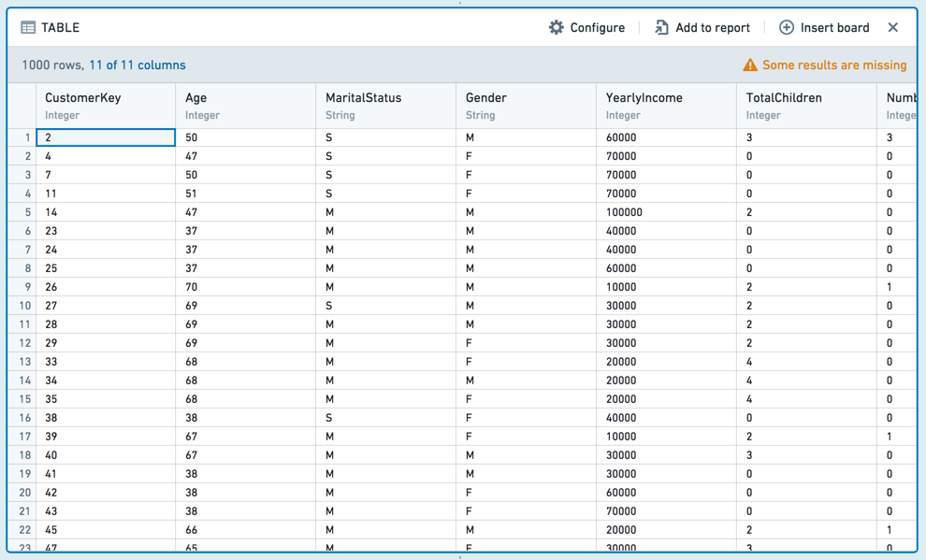This screenshot has width=926, height=560.
Task: Click TotalChildren cell 3 in row 18
Action: (806, 455)
